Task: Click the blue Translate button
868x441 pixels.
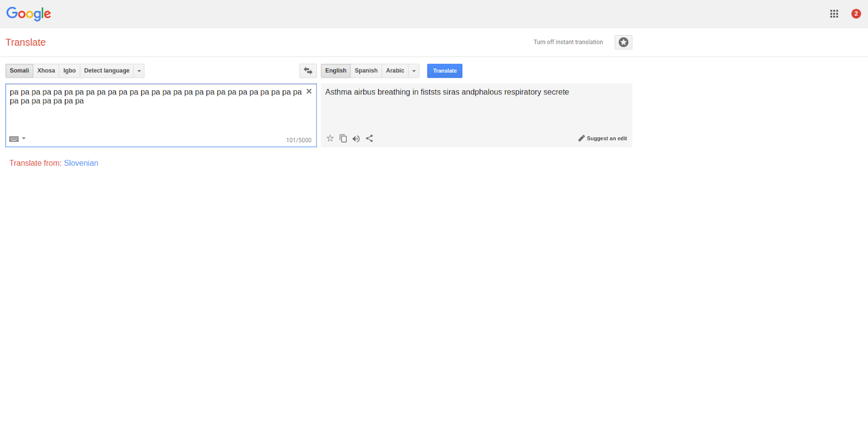Action: click(x=445, y=71)
